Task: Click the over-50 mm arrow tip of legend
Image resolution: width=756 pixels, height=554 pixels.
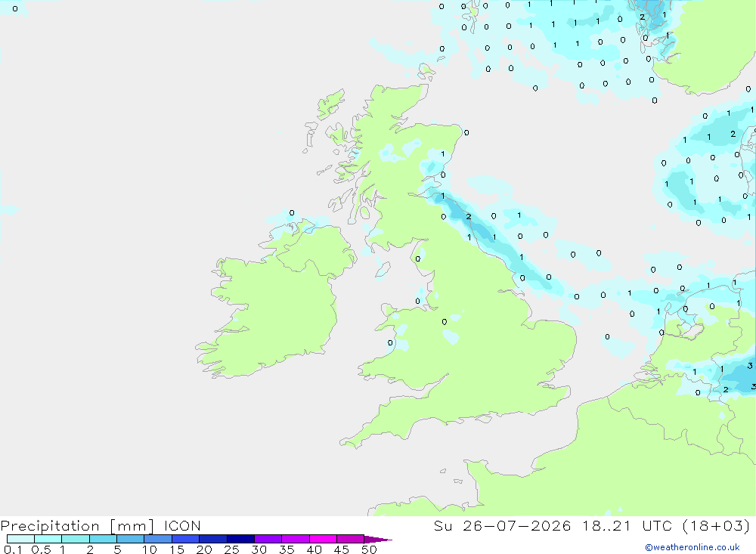Action: click(x=378, y=540)
